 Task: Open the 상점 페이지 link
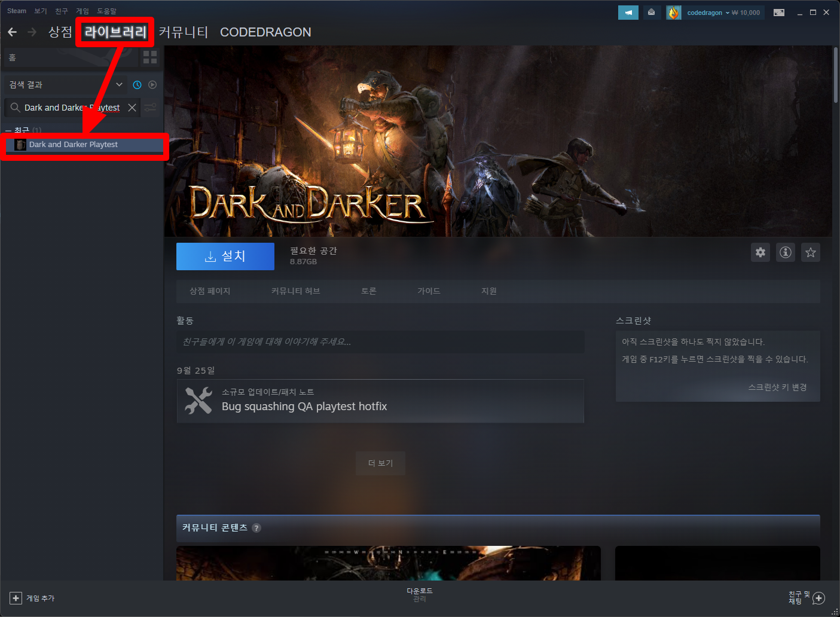[x=210, y=291]
